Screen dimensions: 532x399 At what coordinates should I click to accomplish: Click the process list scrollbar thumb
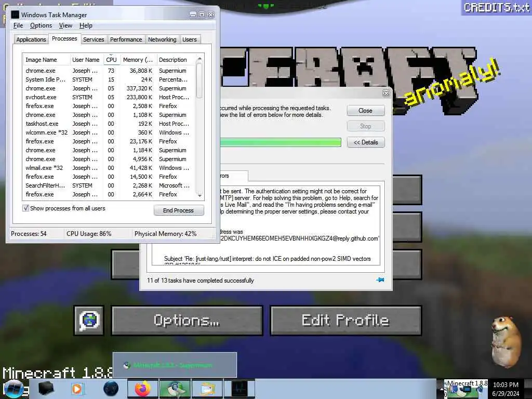[199, 82]
